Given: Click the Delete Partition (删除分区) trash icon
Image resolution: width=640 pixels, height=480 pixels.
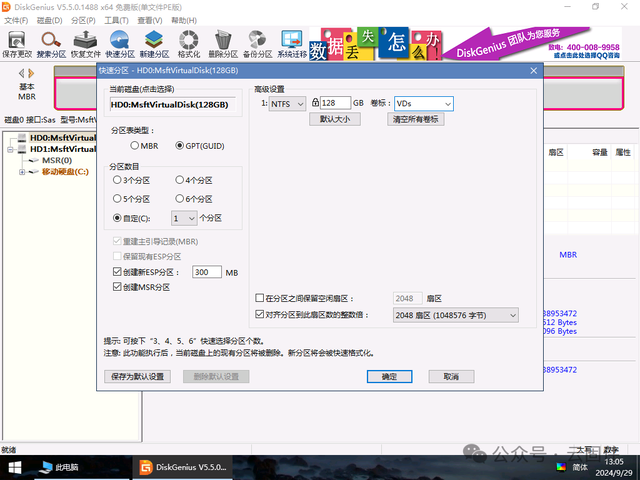Looking at the screenshot, I should pyautogui.click(x=223, y=44).
